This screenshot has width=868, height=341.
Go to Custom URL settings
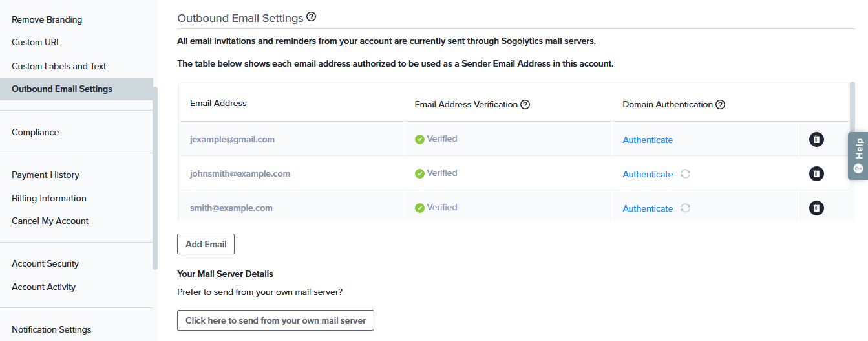[36, 43]
